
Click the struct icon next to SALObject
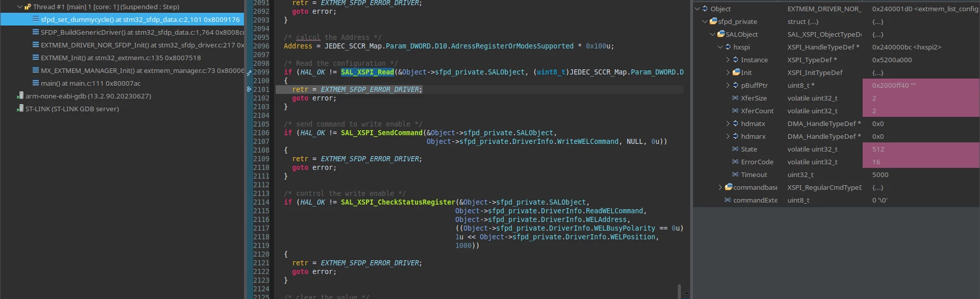tap(721, 34)
